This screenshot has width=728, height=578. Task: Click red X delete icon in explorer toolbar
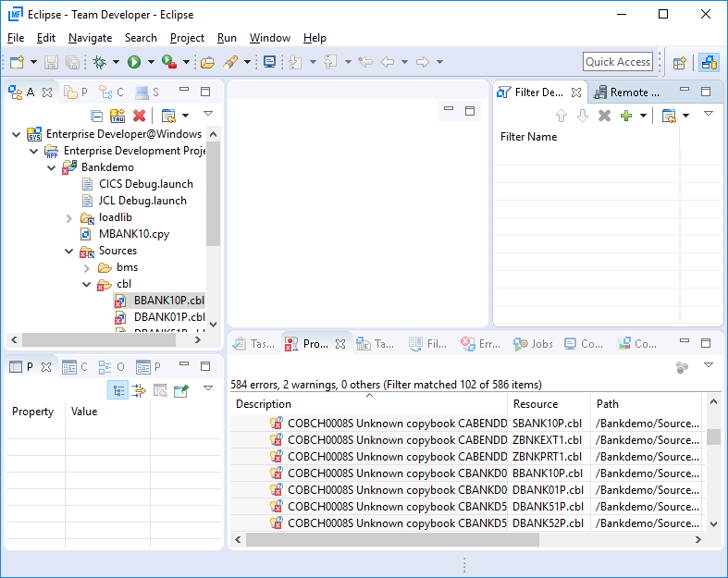pyautogui.click(x=140, y=116)
